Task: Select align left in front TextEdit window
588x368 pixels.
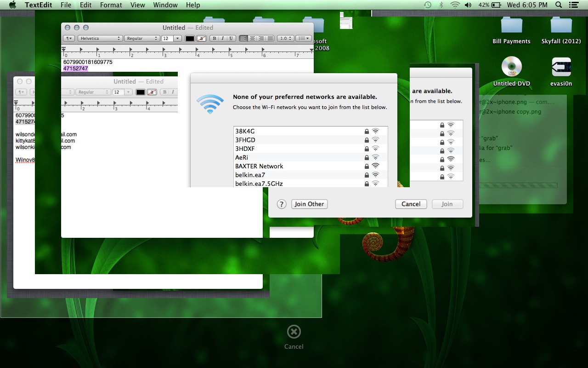Action: [x=243, y=39]
